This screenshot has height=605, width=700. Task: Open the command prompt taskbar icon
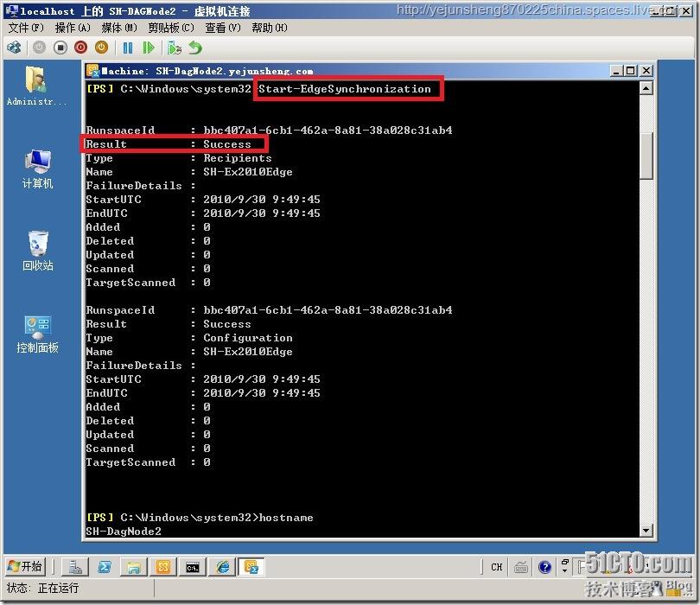tap(193, 567)
